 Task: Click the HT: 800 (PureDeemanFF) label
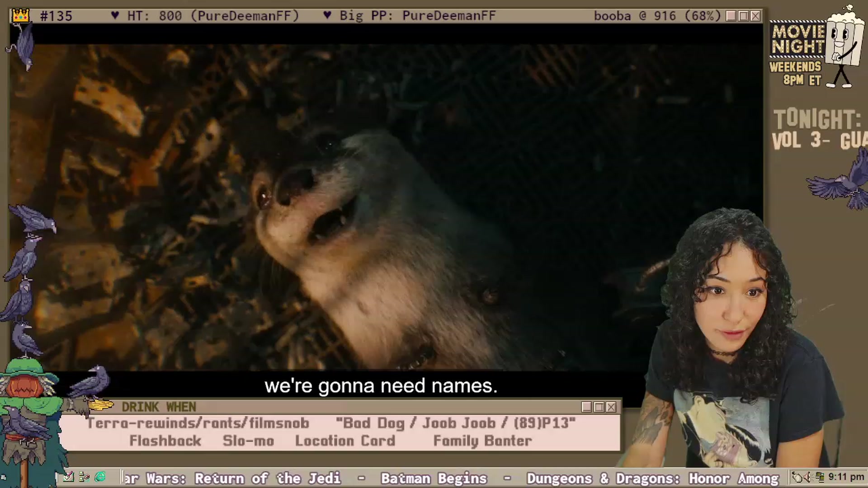coord(213,16)
